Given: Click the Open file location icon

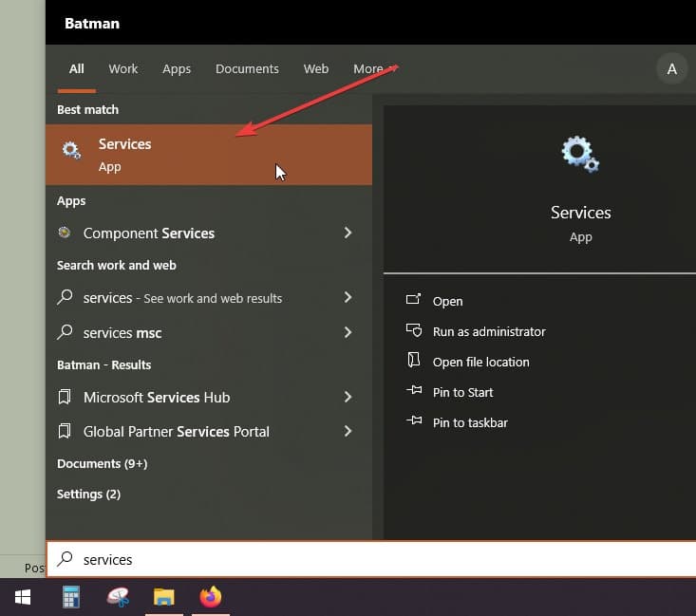Looking at the screenshot, I should [414, 360].
